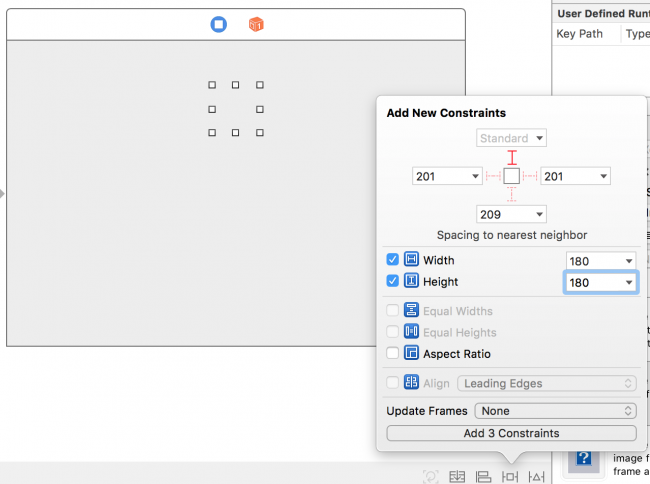Viewport: 650px width, 484px height.
Task: Enable the Aspect Ratio checkbox
Action: tap(393, 354)
